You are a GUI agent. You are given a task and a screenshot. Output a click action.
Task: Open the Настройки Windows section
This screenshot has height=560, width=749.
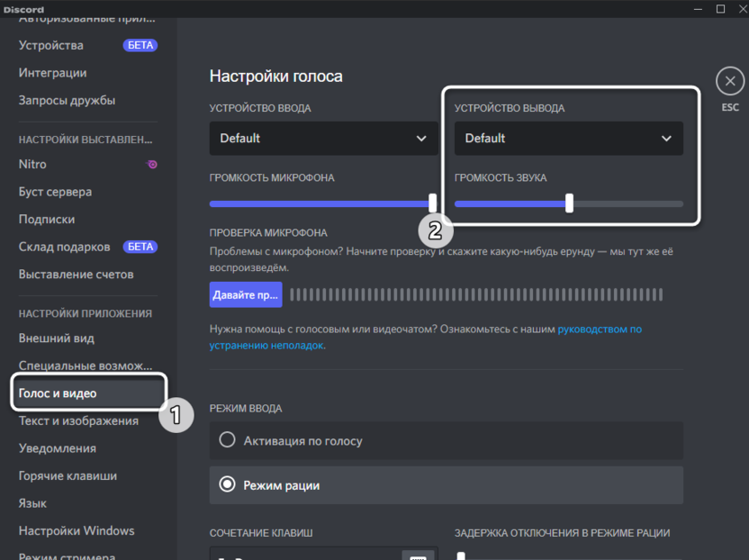(77, 530)
